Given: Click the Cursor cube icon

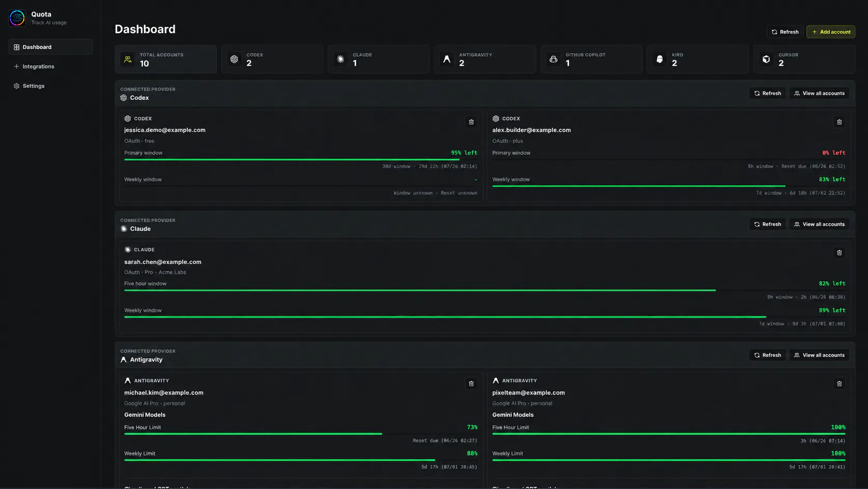Looking at the screenshot, I should coord(766,59).
